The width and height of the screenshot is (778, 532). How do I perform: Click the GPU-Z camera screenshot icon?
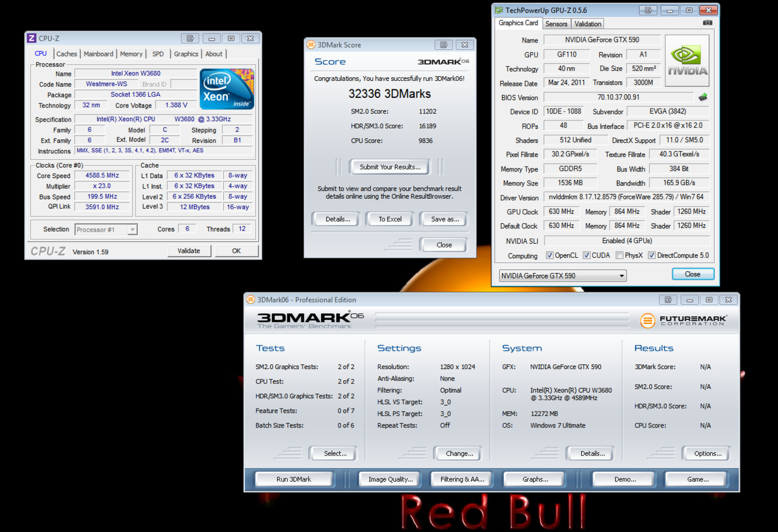(707, 22)
